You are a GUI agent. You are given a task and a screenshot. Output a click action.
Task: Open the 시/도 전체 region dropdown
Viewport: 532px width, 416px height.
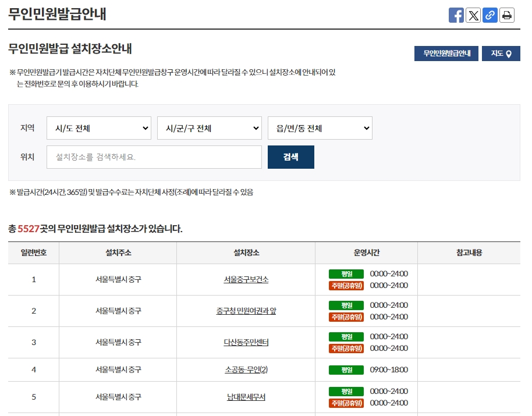pos(98,128)
